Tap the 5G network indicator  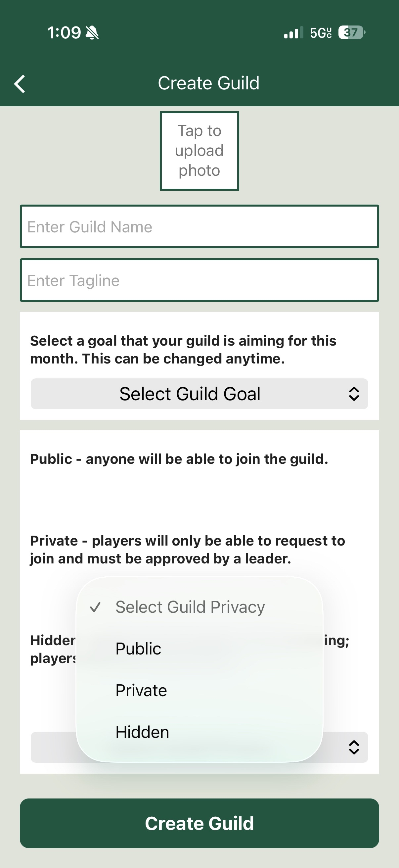[321, 33]
